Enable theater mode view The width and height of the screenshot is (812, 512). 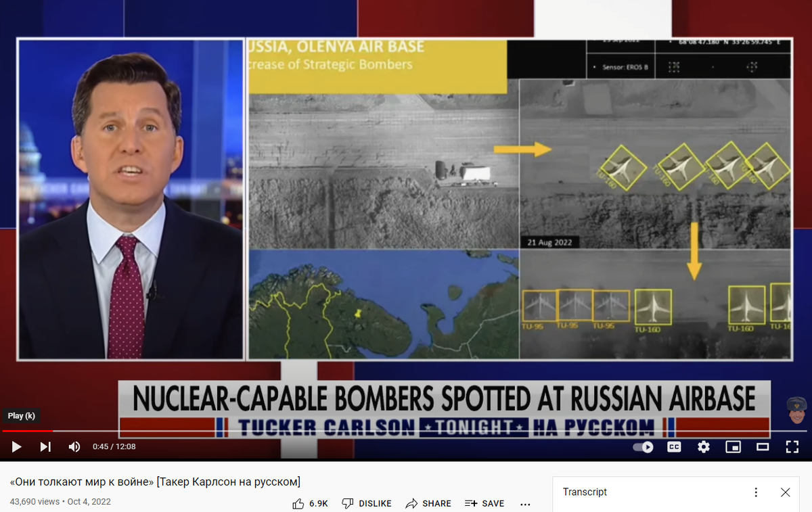pyautogui.click(x=763, y=447)
